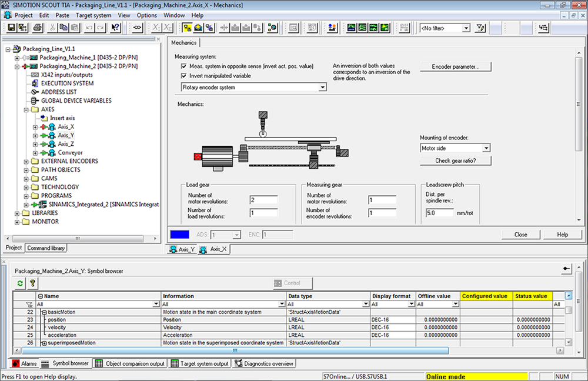Open the fourth green automatic controller setting icon
This screenshot has width=588, height=381.
(385, 28)
